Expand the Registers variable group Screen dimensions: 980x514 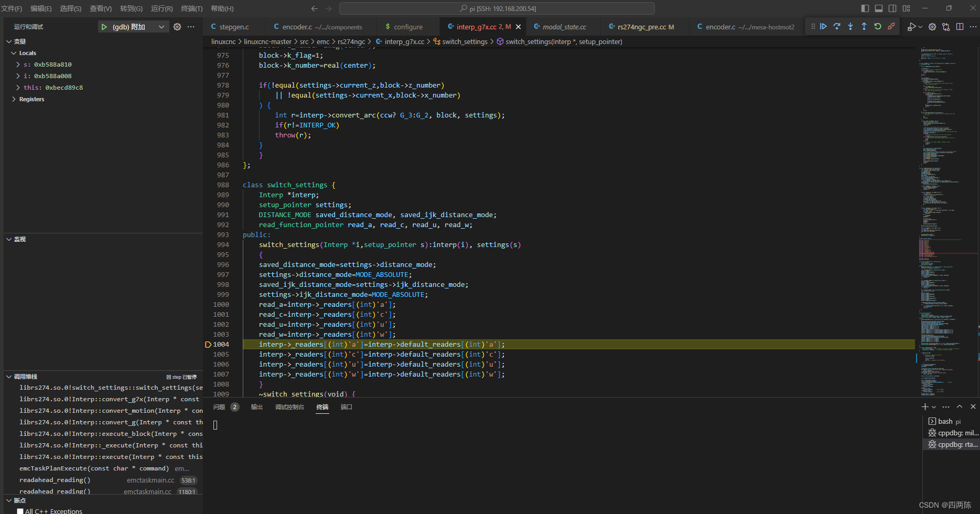coord(14,99)
